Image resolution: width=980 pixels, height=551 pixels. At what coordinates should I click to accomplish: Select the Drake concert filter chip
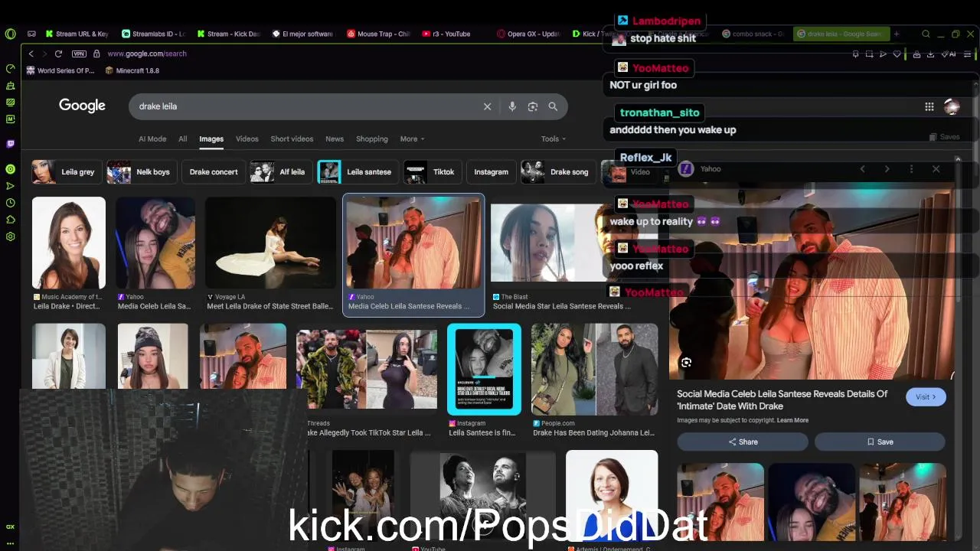click(214, 172)
